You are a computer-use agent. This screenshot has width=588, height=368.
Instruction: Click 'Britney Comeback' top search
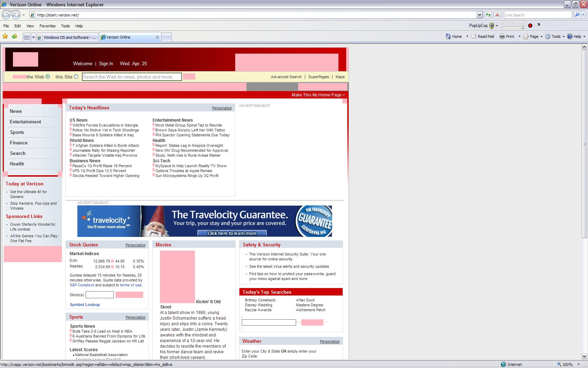[x=260, y=300]
